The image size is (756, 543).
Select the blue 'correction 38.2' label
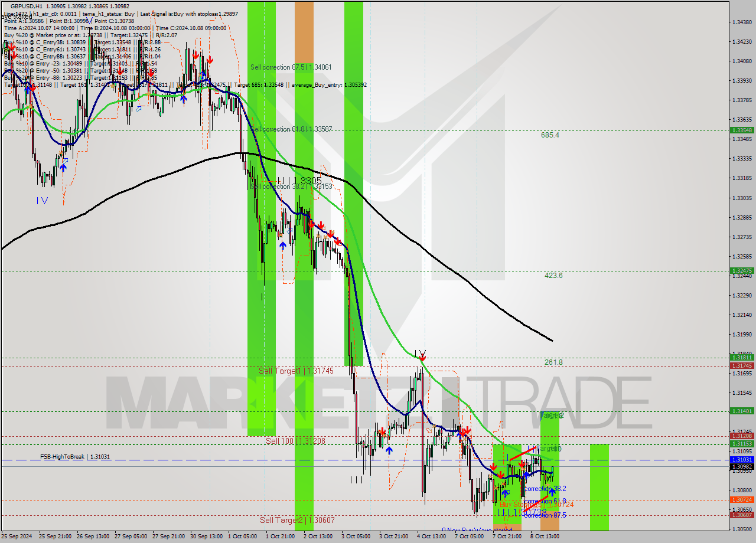(x=545, y=489)
